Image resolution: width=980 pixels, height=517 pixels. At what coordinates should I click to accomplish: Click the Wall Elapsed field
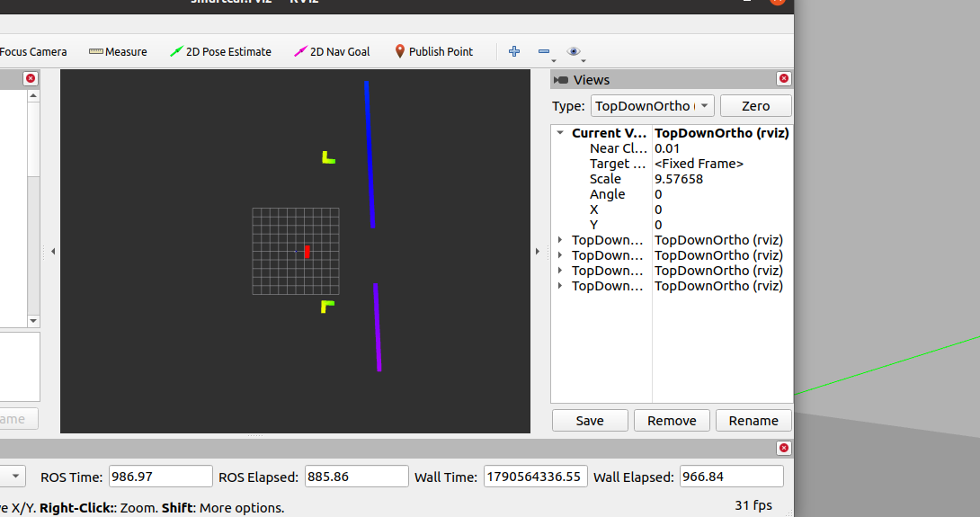click(x=731, y=477)
